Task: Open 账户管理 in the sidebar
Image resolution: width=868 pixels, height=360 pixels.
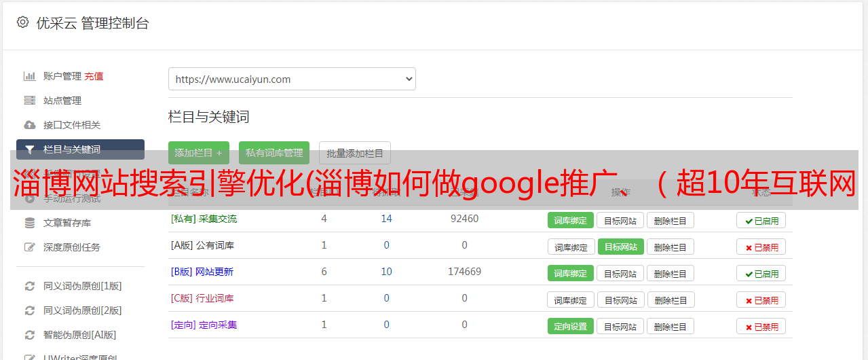Action: pyautogui.click(x=62, y=76)
